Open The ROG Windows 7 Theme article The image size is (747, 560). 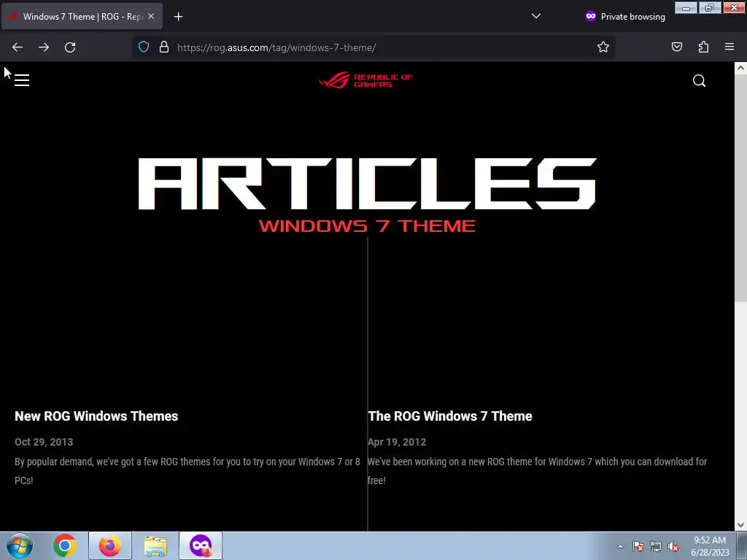(x=449, y=416)
